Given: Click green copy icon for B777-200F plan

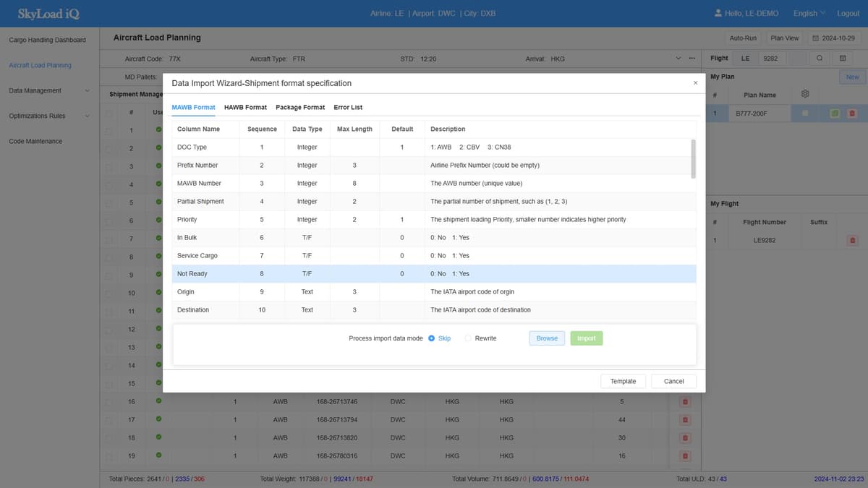Looking at the screenshot, I should click(x=835, y=114).
